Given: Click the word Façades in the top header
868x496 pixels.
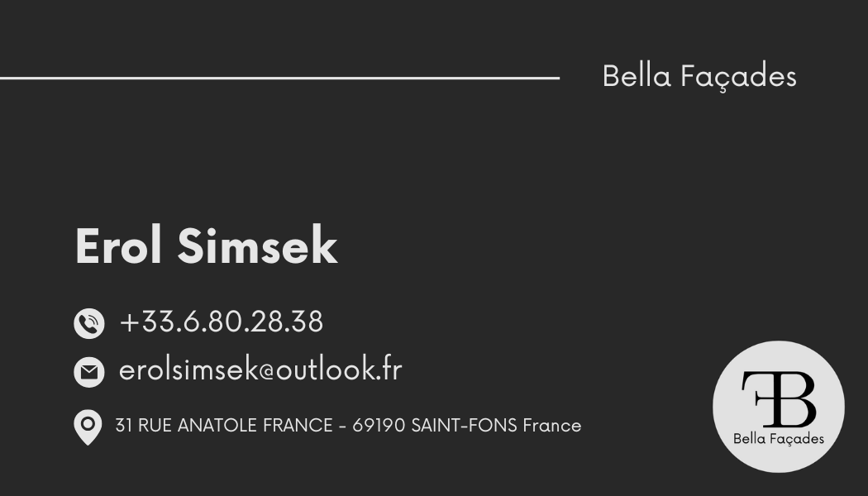Looking at the screenshot, I should pyautogui.click(x=738, y=77).
